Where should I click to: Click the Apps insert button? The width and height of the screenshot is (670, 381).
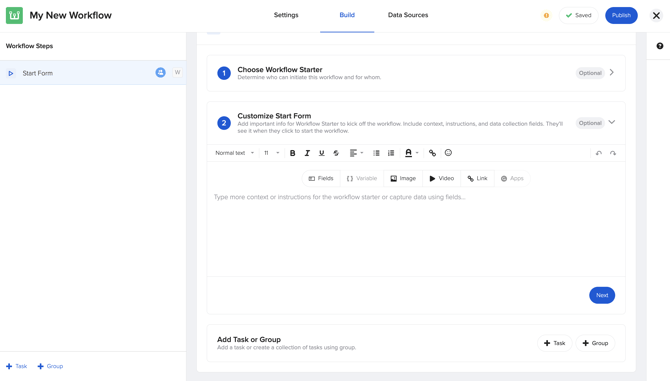click(x=512, y=179)
